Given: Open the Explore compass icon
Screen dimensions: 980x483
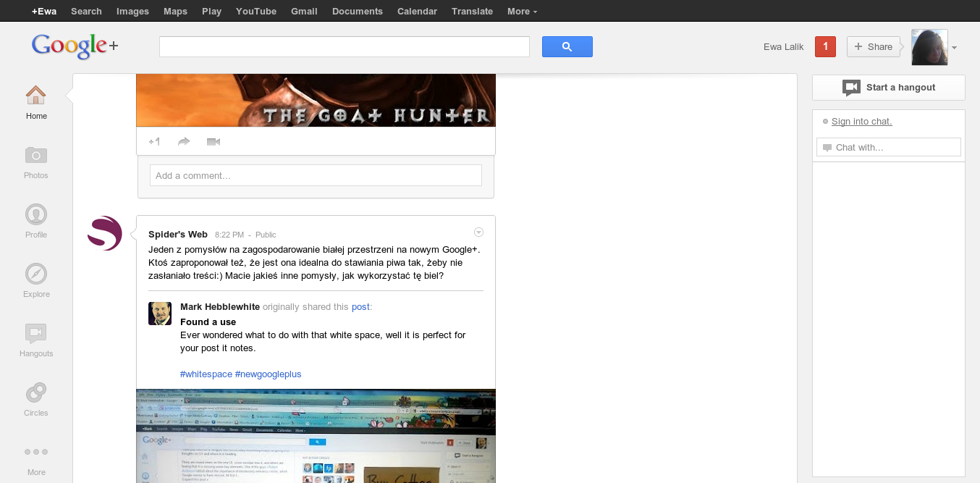Looking at the screenshot, I should coord(36,273).
